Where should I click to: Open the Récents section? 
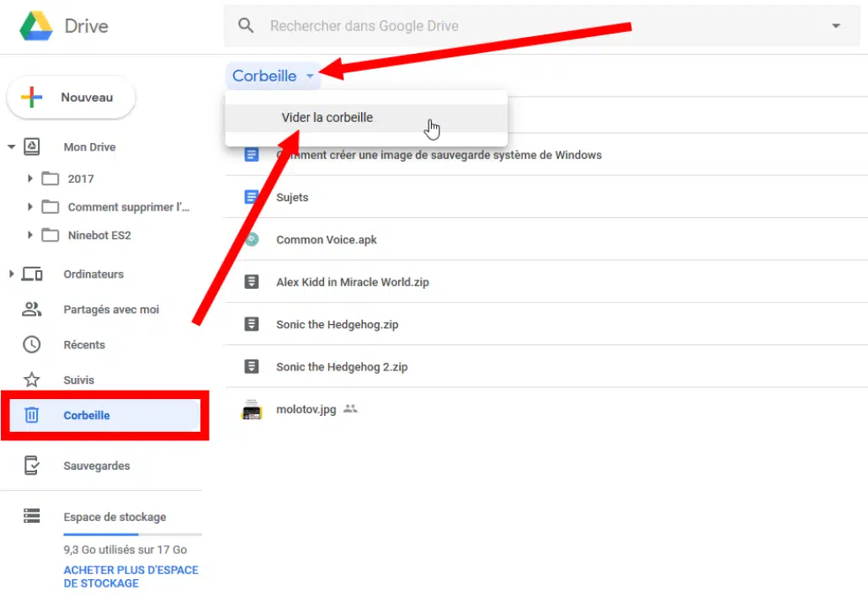[x=84, y=345]
